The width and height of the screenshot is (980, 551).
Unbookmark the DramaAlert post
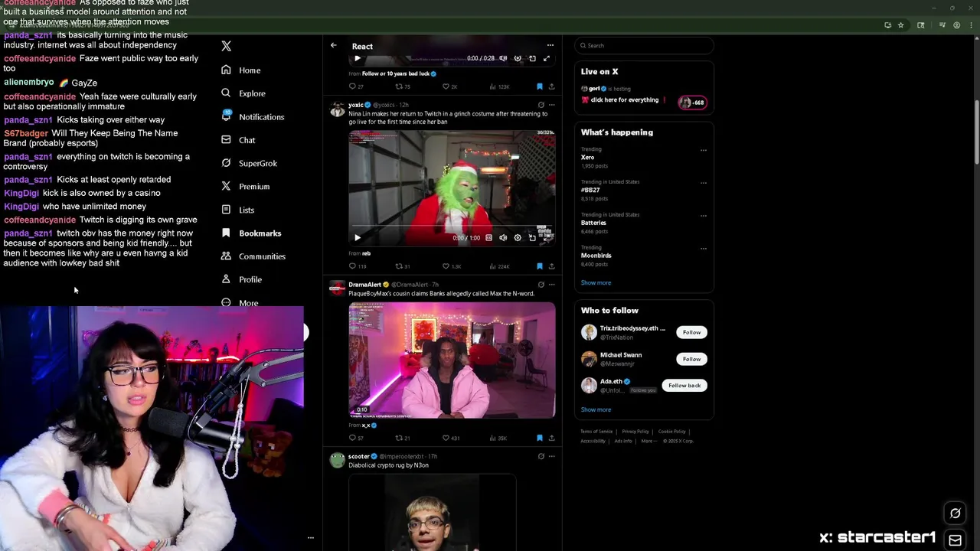click(539, 438)
